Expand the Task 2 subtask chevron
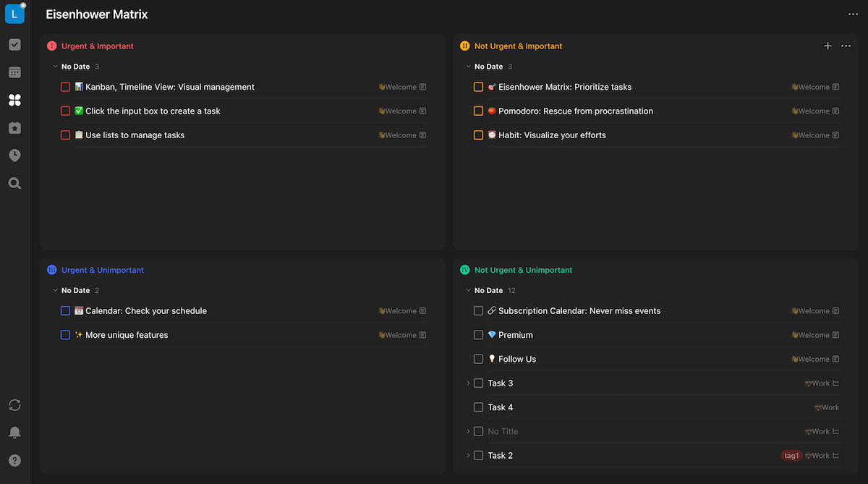Screen dimensions: 868x484 (468, 456)
